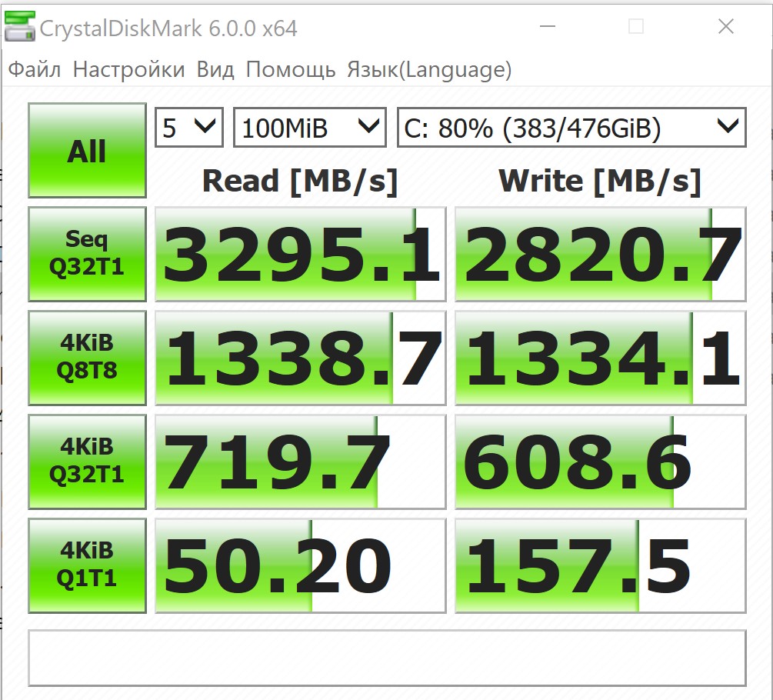Start the Seq Q32T1 test
Image resolution: width=773 pixels, height=700 pixels.
click(87, 254)
